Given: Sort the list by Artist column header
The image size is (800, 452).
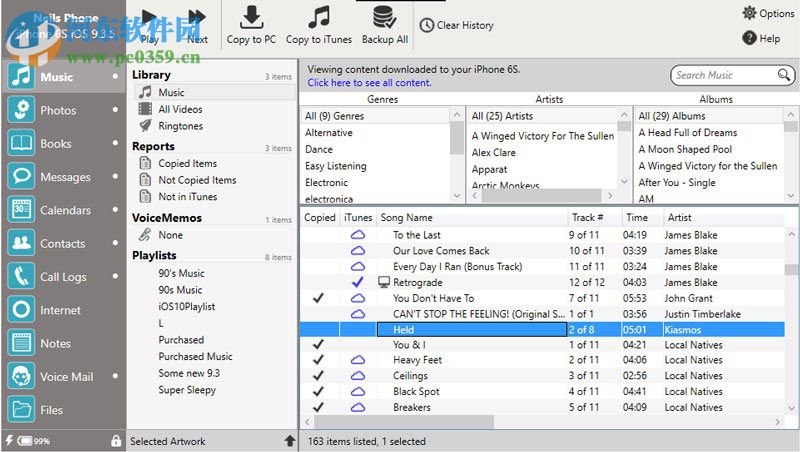Looking at the screenshot, I should [x=680, y=217].
